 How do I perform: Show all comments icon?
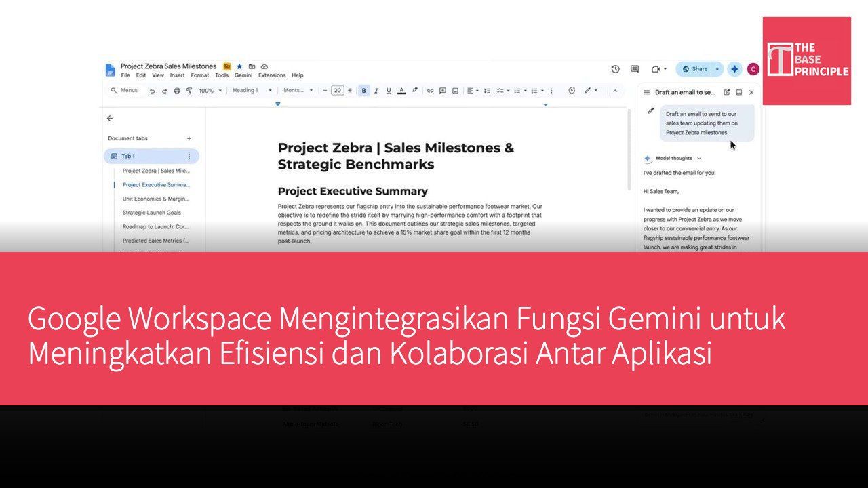click(635, 69)
